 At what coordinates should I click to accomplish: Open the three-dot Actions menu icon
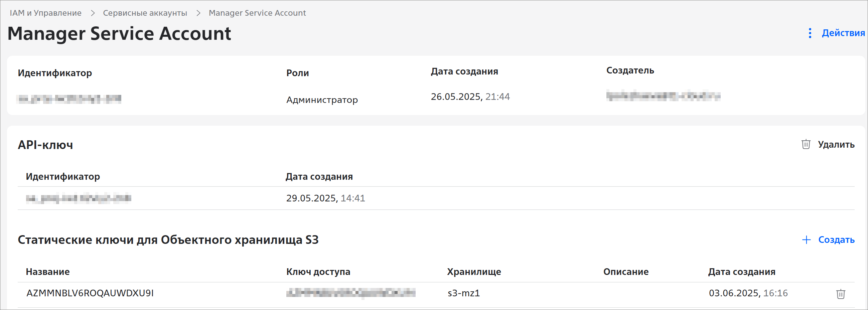pos(810,33)
